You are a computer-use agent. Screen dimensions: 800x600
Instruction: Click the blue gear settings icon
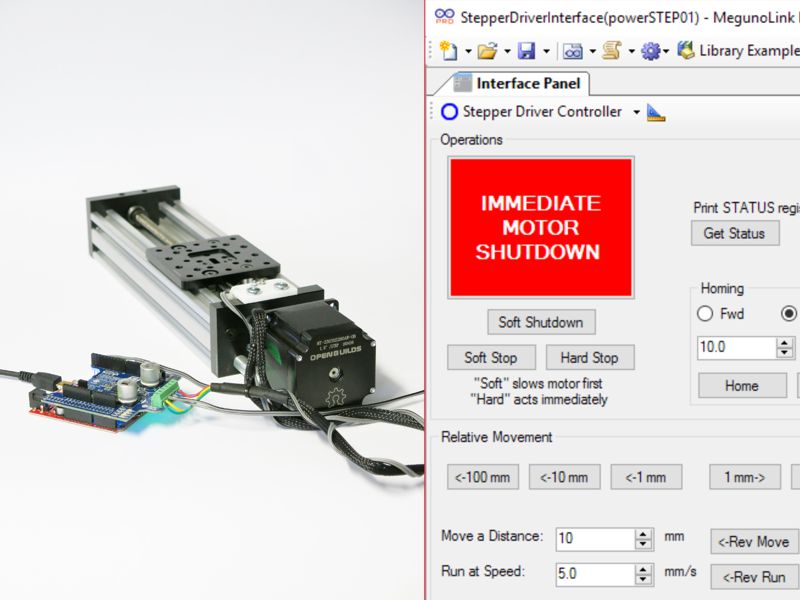(x=651, y=51)
